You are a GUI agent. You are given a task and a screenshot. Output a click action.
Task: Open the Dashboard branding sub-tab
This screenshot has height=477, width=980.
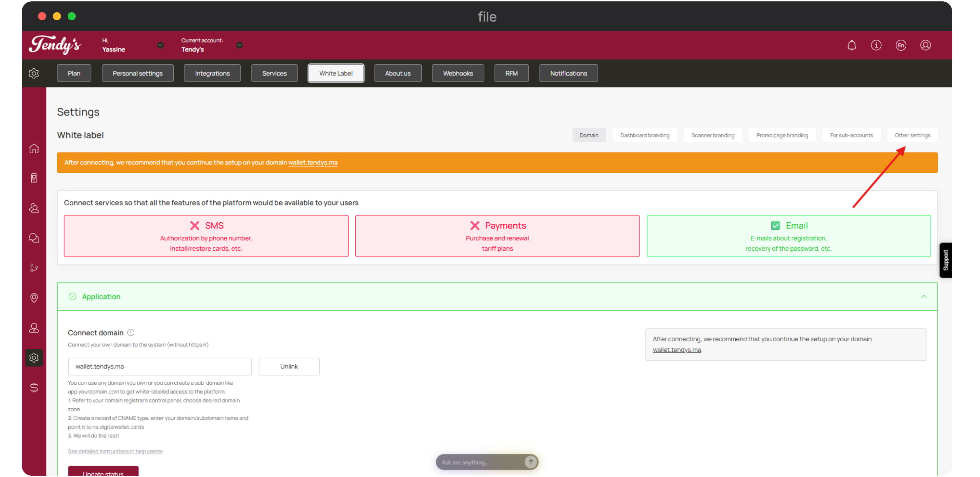coord(644,135)
